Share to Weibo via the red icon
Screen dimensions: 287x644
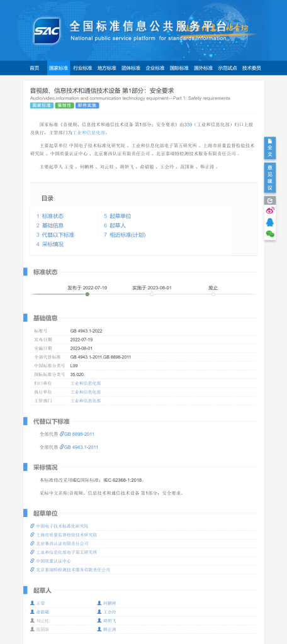click(270, 211)
